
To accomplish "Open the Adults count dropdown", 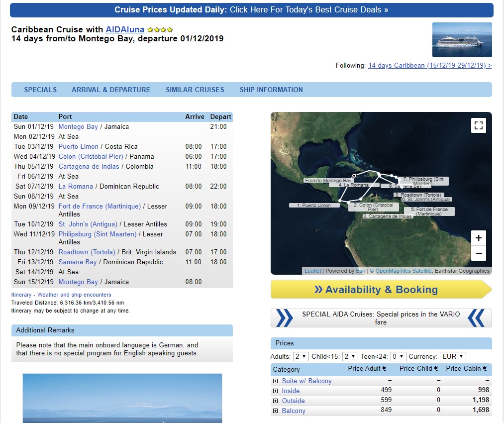I will pos(301,356).
